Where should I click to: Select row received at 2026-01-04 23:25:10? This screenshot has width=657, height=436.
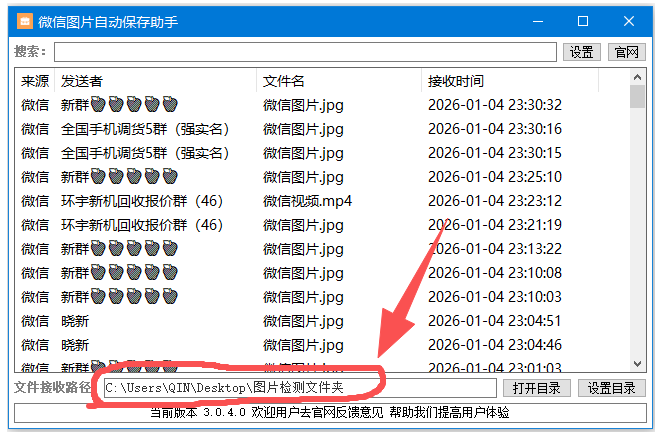[x=323, y=177]
